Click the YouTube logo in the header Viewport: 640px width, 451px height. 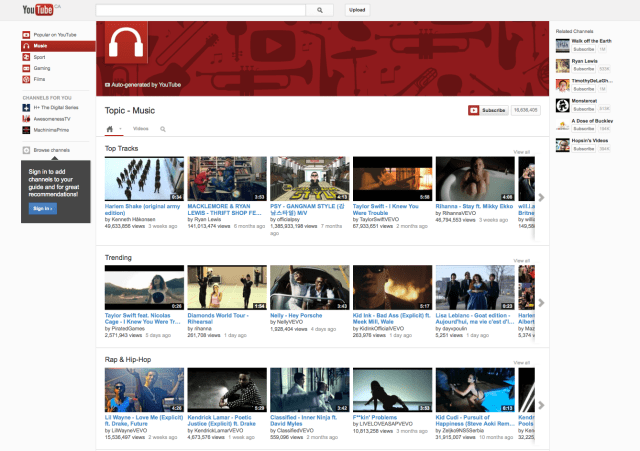coord(38,10)
